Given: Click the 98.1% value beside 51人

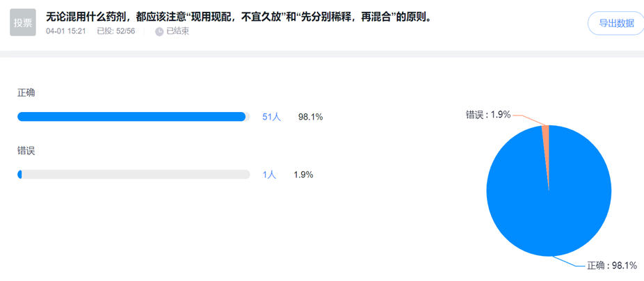Looking at the screenshot, I should tap(310, 117).
